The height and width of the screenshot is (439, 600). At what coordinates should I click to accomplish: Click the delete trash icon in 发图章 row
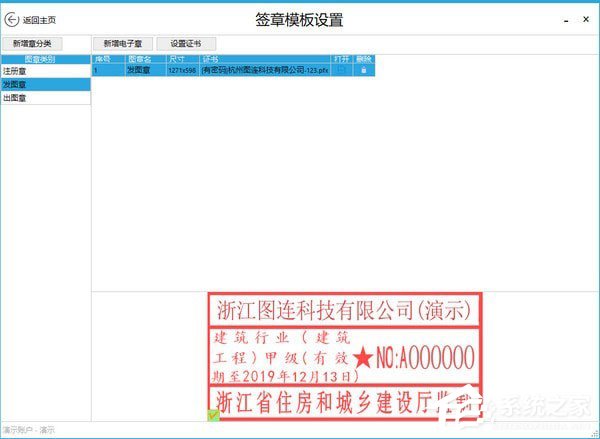pyautogui.click(x=364, y=70)
